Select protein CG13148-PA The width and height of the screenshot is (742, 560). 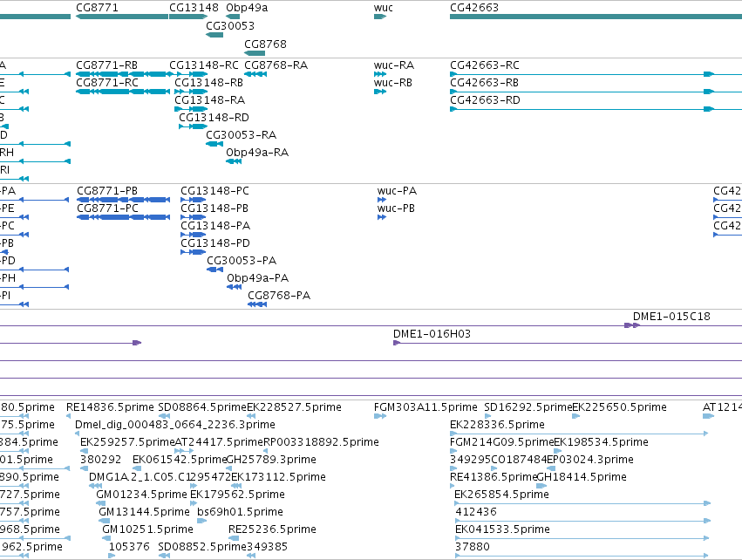(x=215, y=226)
